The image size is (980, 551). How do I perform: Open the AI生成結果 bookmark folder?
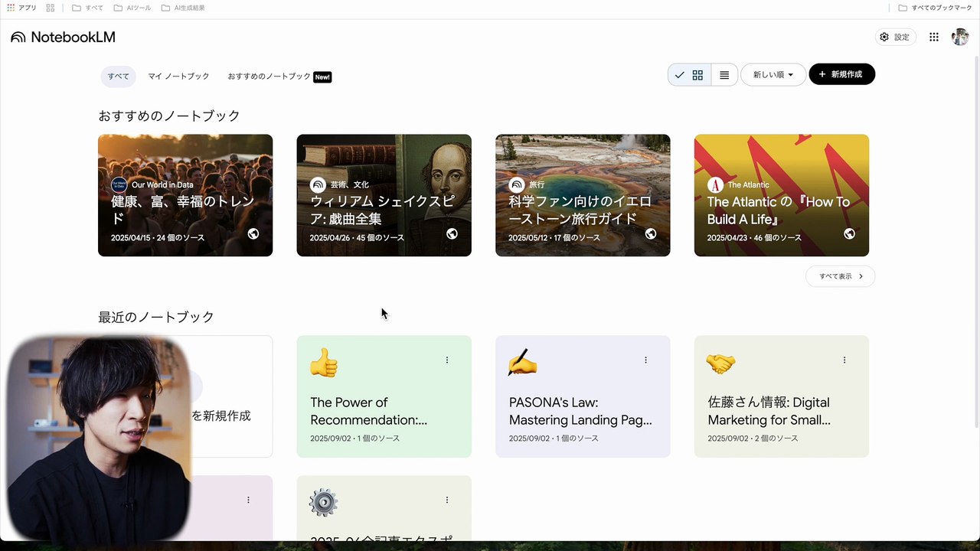point(183,8)
